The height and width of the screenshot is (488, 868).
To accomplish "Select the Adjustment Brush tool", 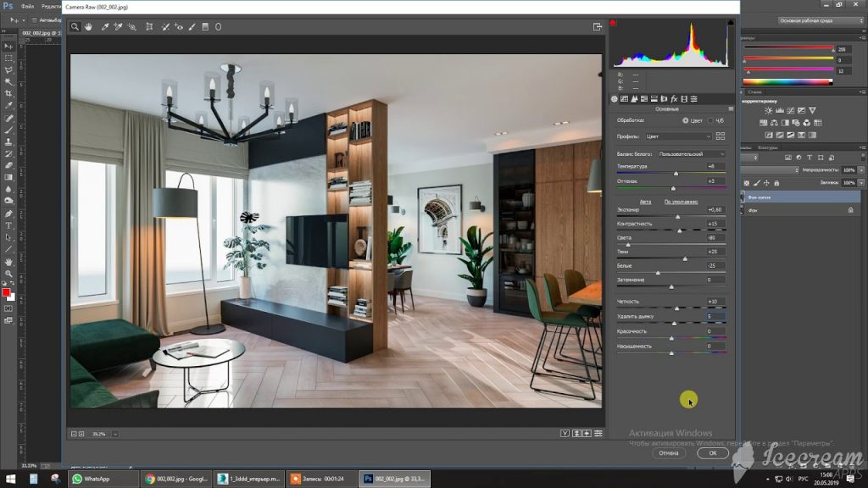I will 192,26.
